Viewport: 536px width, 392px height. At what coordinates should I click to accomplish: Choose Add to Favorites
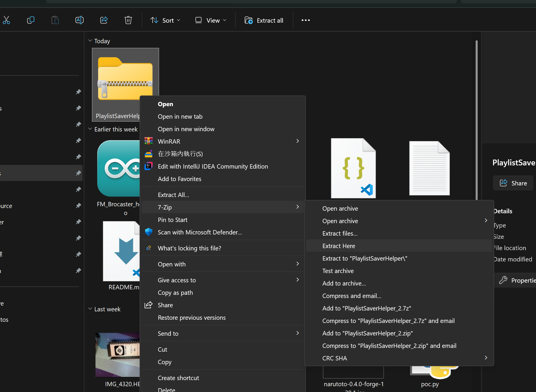click(x=222, y=179)
